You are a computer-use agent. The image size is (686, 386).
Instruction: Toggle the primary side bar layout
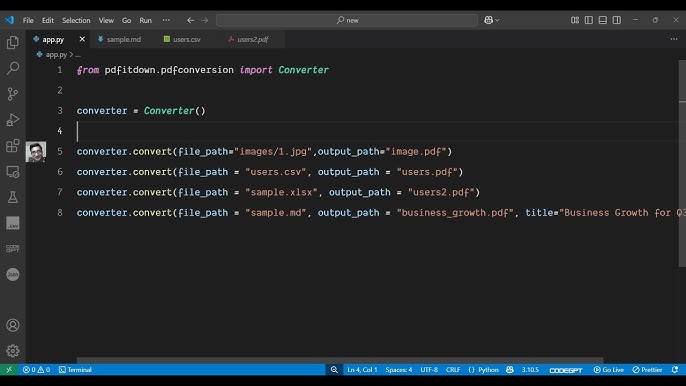[x=589, y=20]
